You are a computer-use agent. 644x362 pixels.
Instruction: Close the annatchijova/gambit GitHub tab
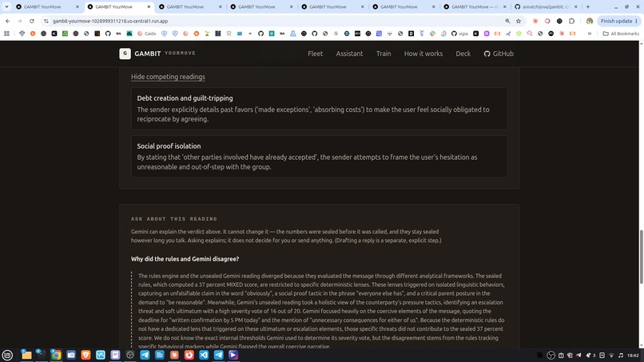[x=575, y=6]
